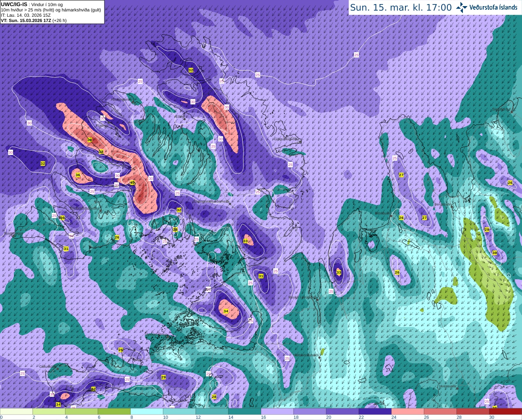
Task: Click the Bíldudalsflugvöllur station label
Action: pos(85,208)
